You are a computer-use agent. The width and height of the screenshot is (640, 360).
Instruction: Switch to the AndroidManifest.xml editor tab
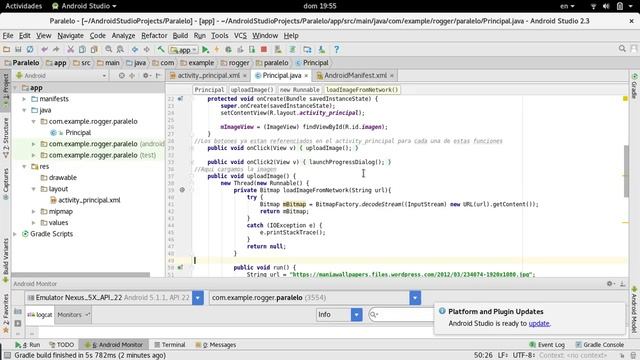tap(355, 76)
